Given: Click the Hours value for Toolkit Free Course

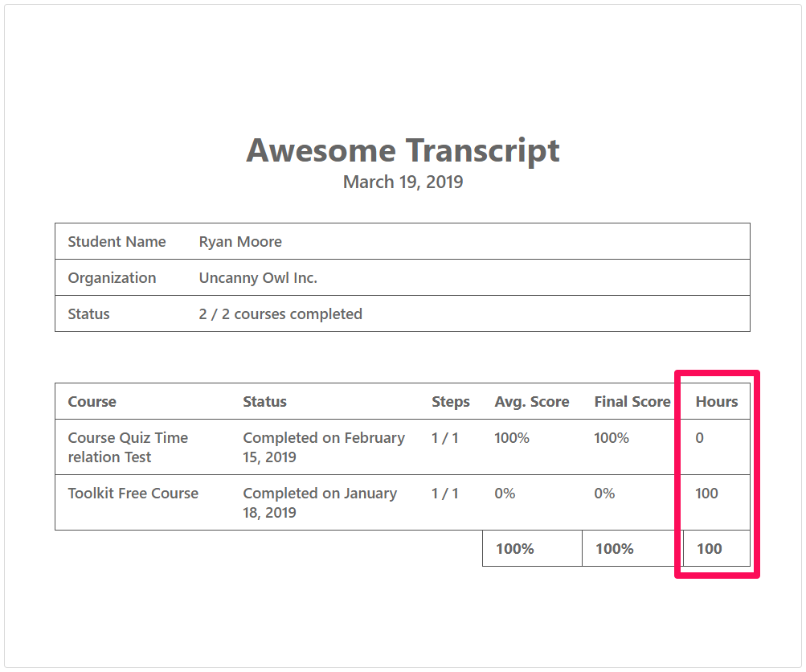Looking at the screenshot, I should click(x=706, y=494).
